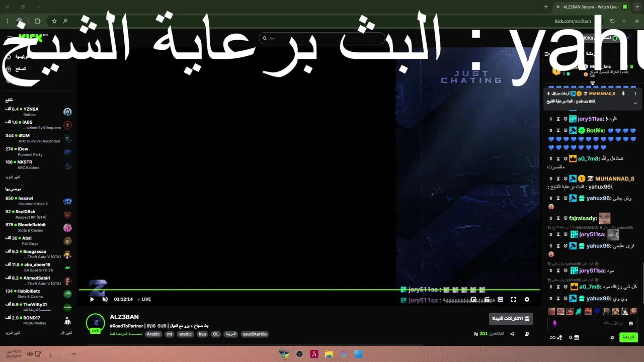The width and height of the screenshot is (644, 362).
Task: Collapse the chat panel
Action: click(x=547, y=54)
